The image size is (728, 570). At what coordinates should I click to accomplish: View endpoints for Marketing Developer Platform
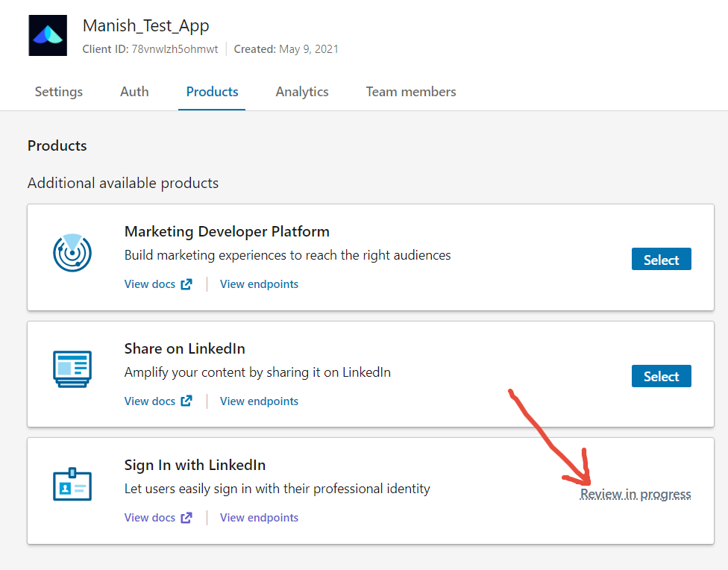coord(259,284)
